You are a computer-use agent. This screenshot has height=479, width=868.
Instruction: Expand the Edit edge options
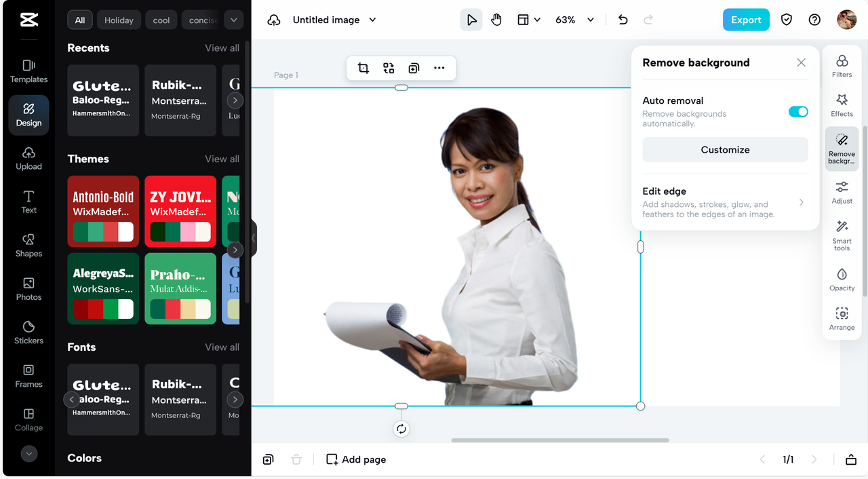725,202
